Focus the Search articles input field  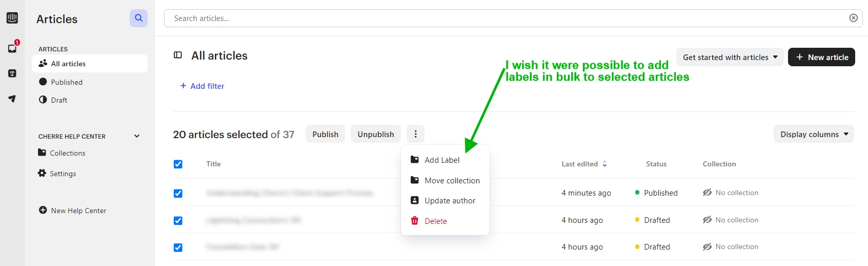[508, 18]
